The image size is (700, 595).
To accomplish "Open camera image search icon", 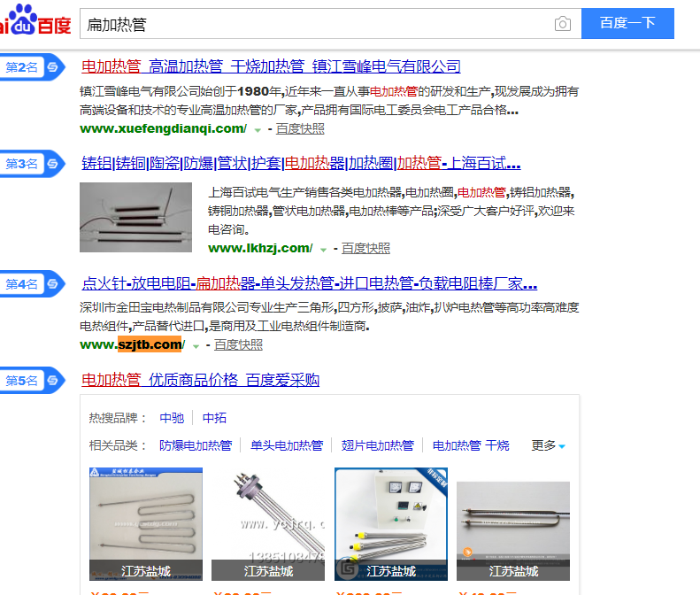I will 563,24.
